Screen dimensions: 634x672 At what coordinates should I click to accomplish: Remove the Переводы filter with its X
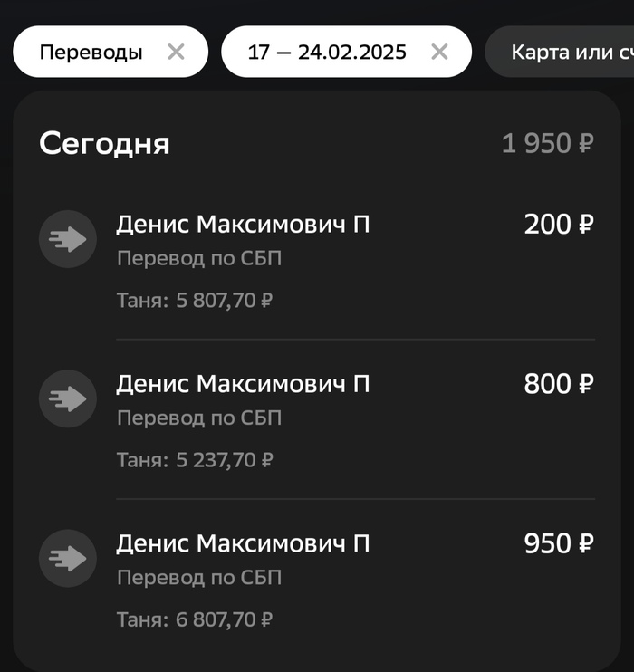coord(176,53)
